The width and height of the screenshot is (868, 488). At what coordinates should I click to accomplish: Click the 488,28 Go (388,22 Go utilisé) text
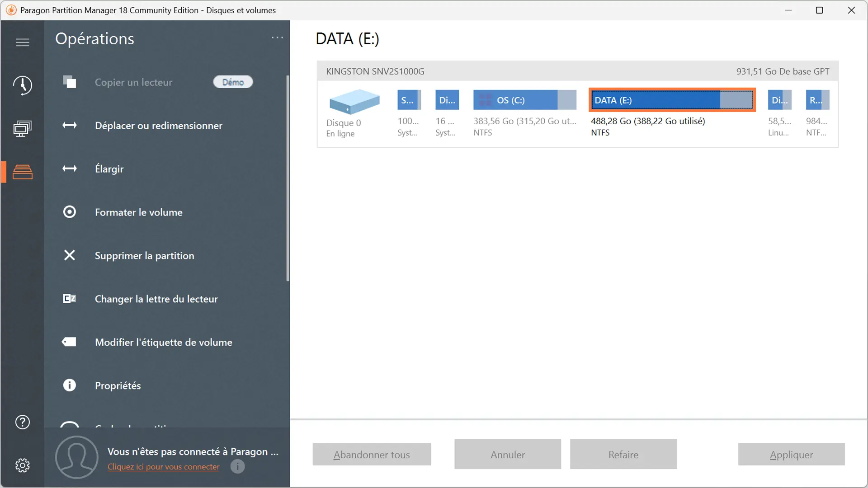[x=648, y=121]
